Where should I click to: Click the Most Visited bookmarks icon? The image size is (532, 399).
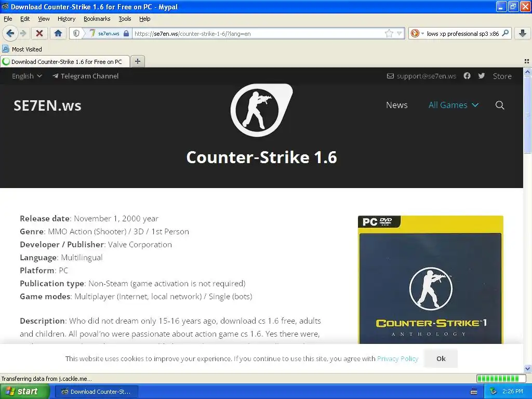(x=5, y=49)
